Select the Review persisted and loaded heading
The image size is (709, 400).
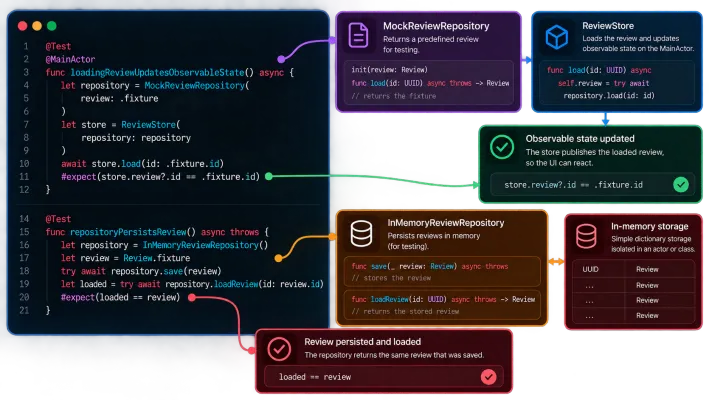coord(362,342)
